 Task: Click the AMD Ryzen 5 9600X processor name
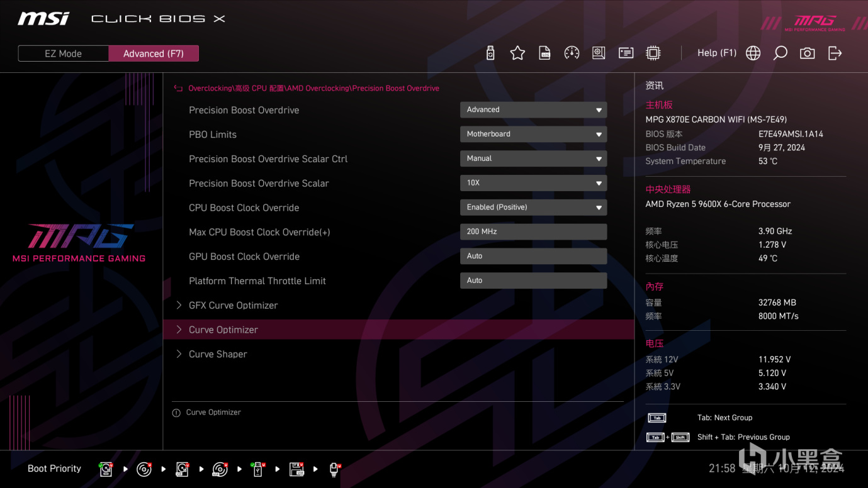pos(718,204)
